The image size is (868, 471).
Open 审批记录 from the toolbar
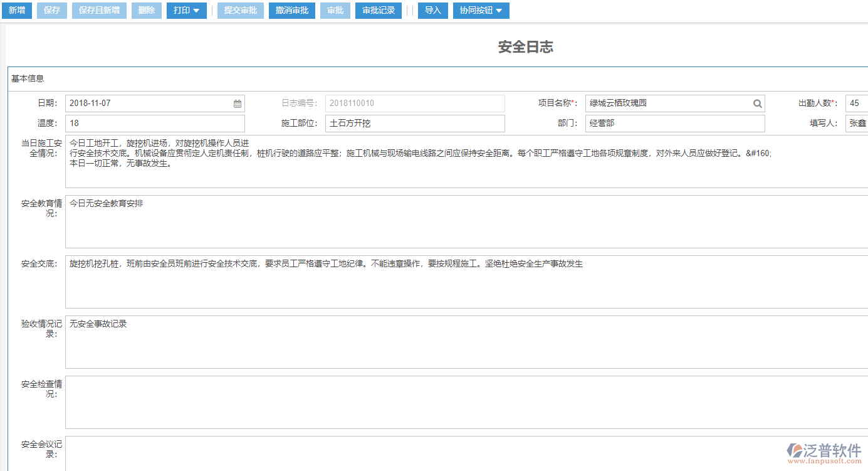point(379,11)
